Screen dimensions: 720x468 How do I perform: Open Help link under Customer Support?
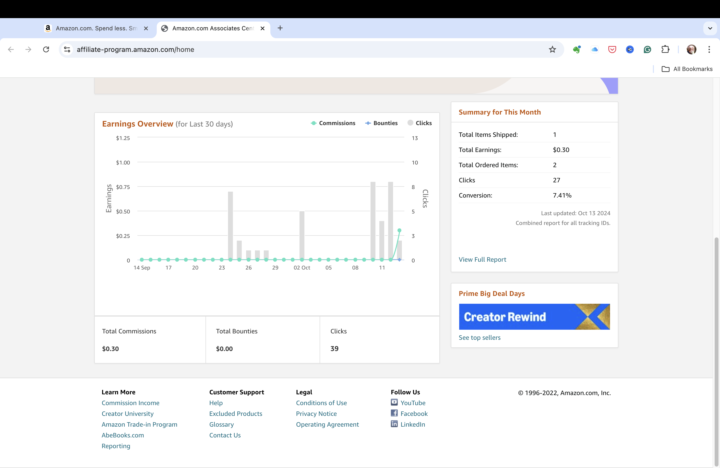pyautogui.click(x=216, y=403)
